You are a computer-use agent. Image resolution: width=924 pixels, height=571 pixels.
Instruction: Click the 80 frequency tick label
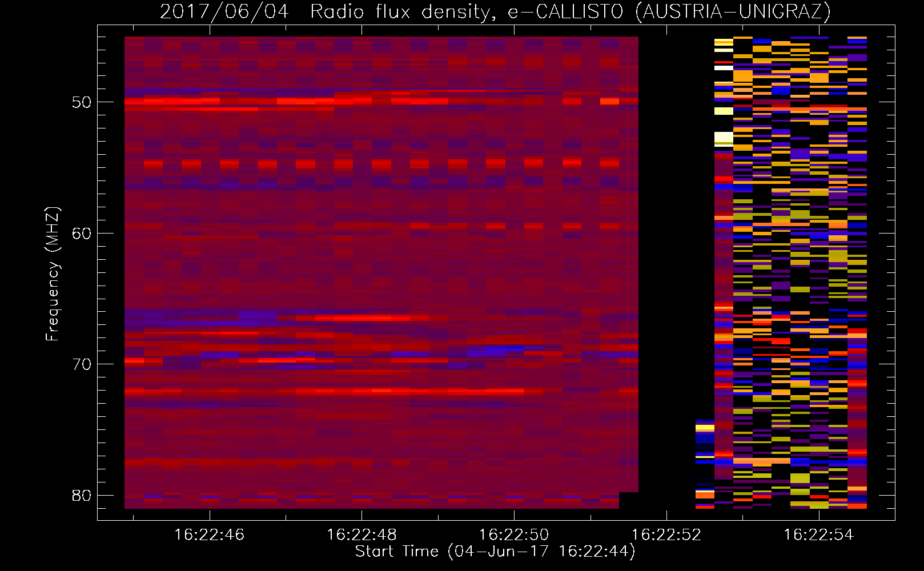click(x=82, y=495)
